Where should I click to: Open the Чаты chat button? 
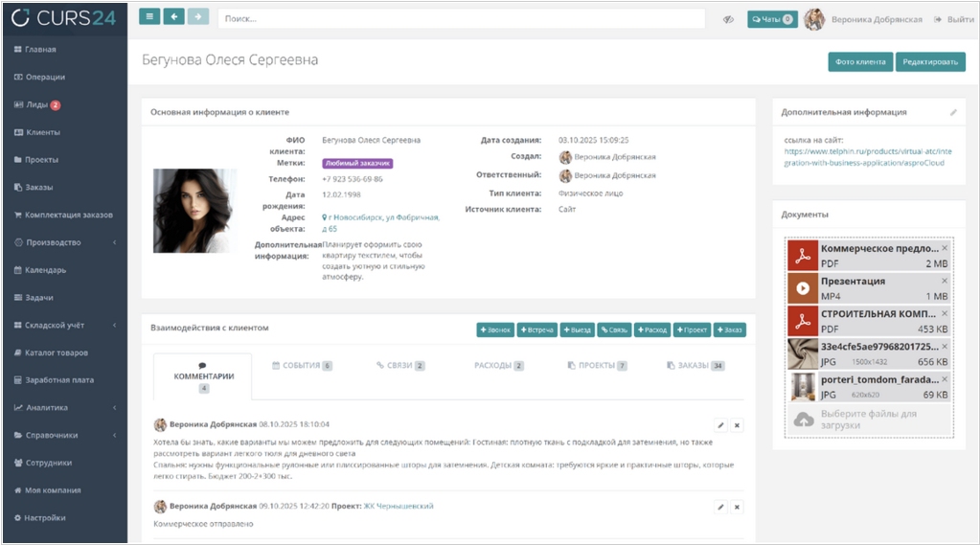coord(771,19)
